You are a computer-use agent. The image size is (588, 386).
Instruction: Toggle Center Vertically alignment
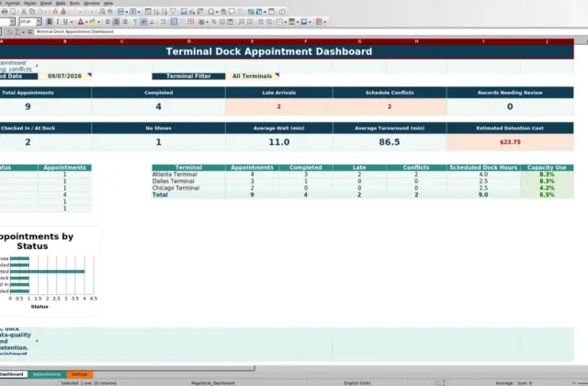tap(143, 22)
